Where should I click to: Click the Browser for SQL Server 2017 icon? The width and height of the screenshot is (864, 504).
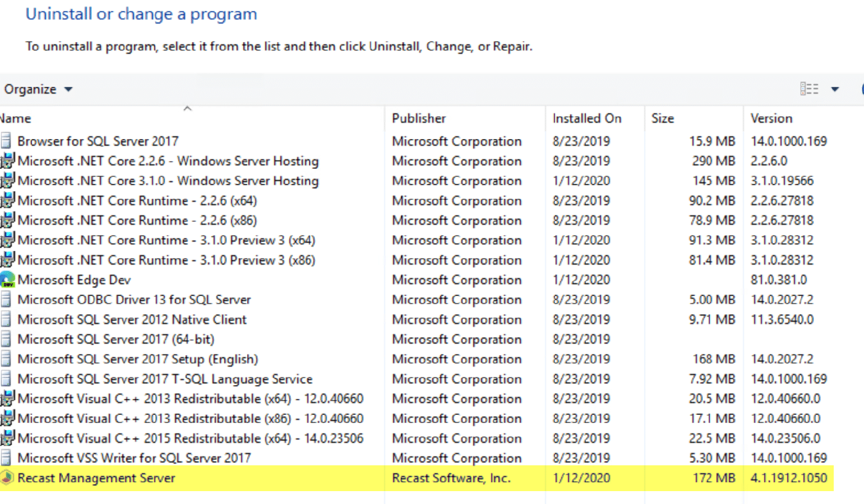pos(6,140)
